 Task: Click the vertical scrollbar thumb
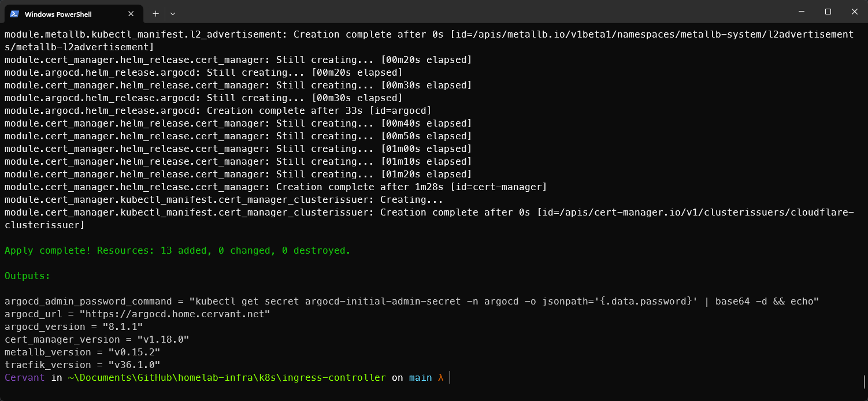865,381
